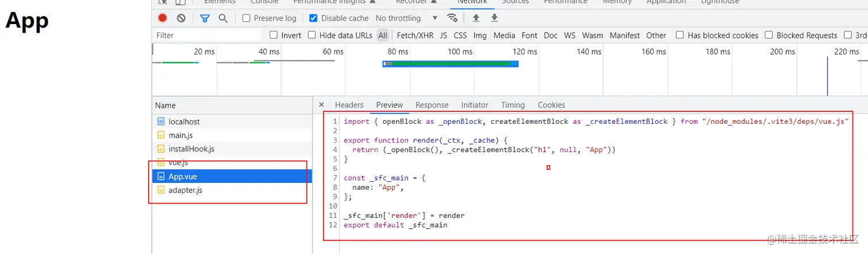Filter requests by Fetch/XHR
Screen dimensions: 868x254
(415, 35)
